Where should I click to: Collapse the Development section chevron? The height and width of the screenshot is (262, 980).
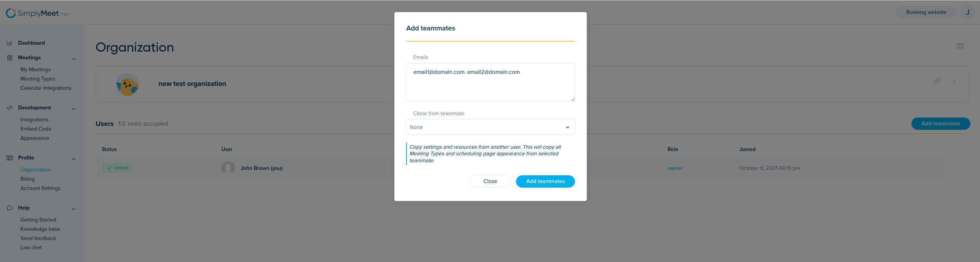[74, 109]
